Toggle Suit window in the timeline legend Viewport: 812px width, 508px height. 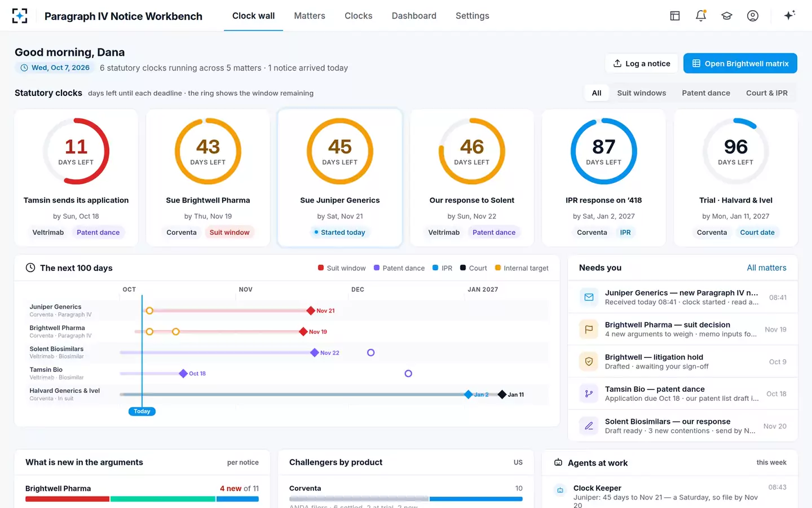pyautogui.click(x=342, y=268)
